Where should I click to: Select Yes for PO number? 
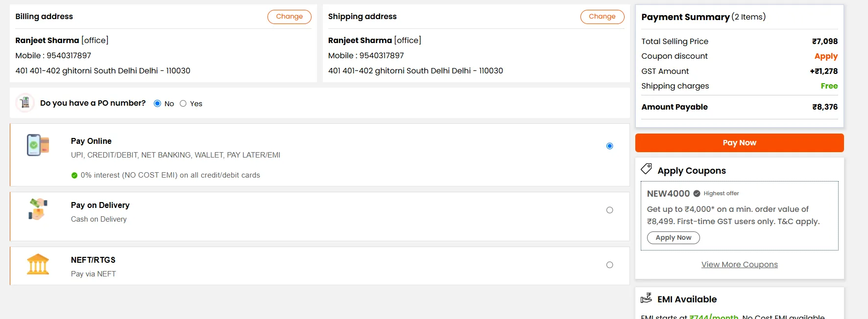coord(183,103)
